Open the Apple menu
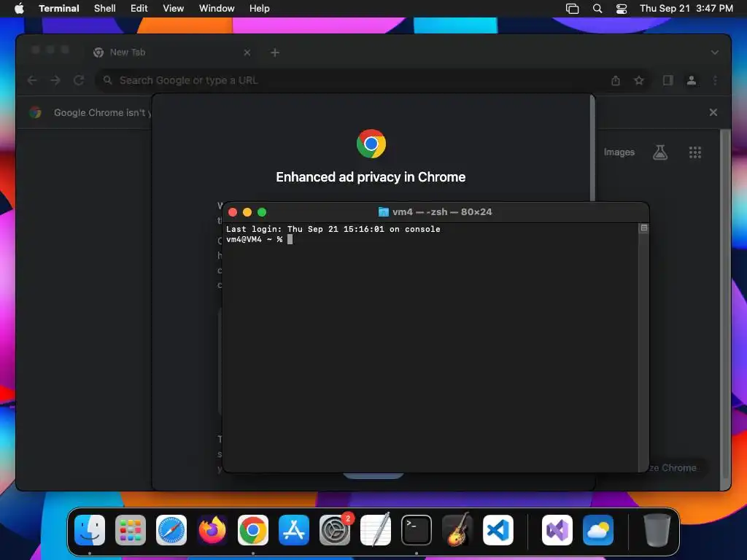Viewport: 747px width, 560px height. [x=18, y=8]
